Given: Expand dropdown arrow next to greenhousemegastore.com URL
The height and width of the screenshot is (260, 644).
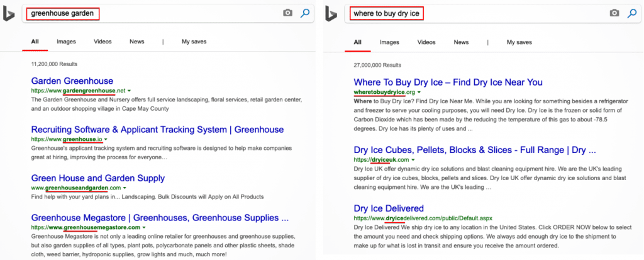Looking at the screenshot, I should pos(144,227).
